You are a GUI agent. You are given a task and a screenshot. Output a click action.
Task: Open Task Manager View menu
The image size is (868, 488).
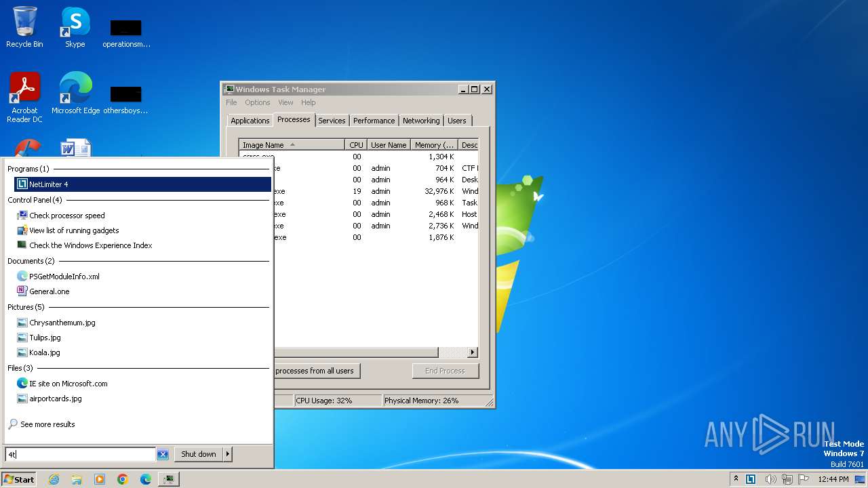(x=285, y=102)
